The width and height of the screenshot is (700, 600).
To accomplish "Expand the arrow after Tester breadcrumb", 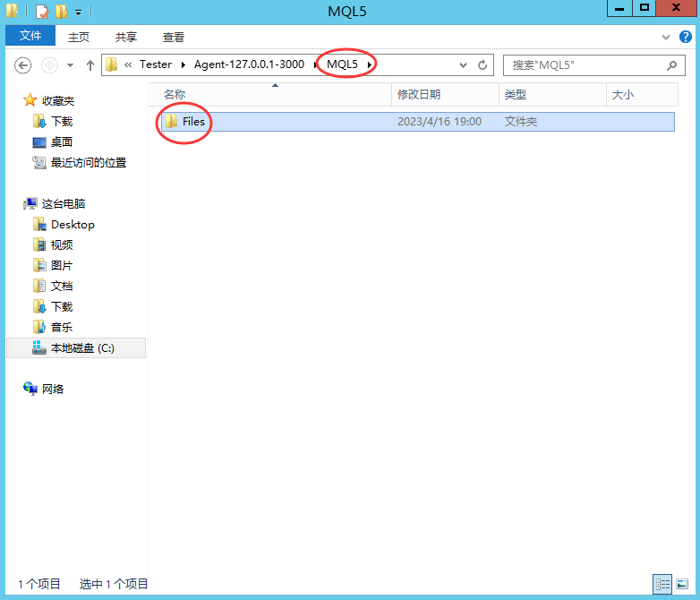I will 183,65.
